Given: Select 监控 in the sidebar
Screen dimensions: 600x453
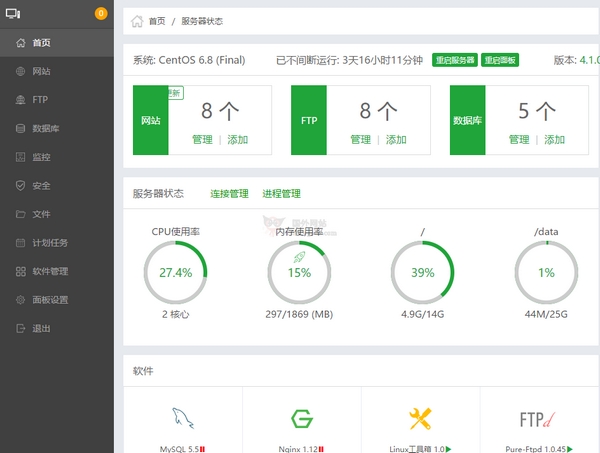Looking at the screenshot, I should 41,157.
